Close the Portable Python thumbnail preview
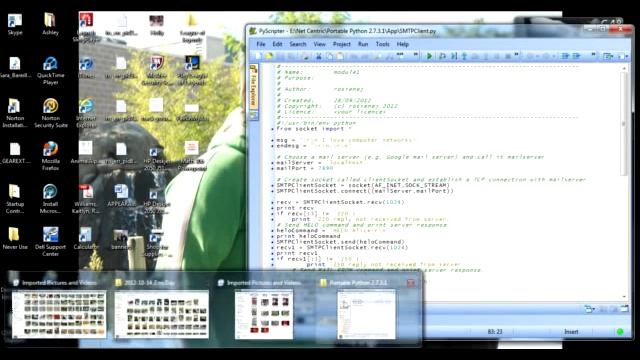 (411, 283)
